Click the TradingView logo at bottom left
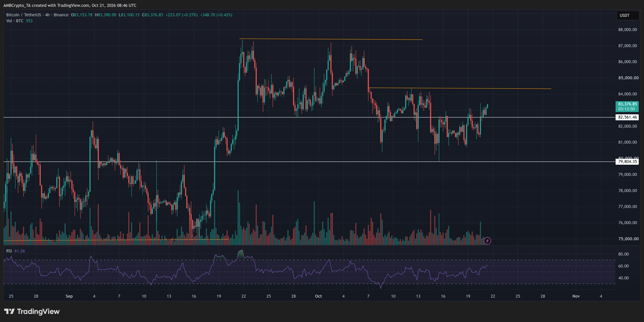The width and height of the screenshot is (644, 322). click(32, 311)
